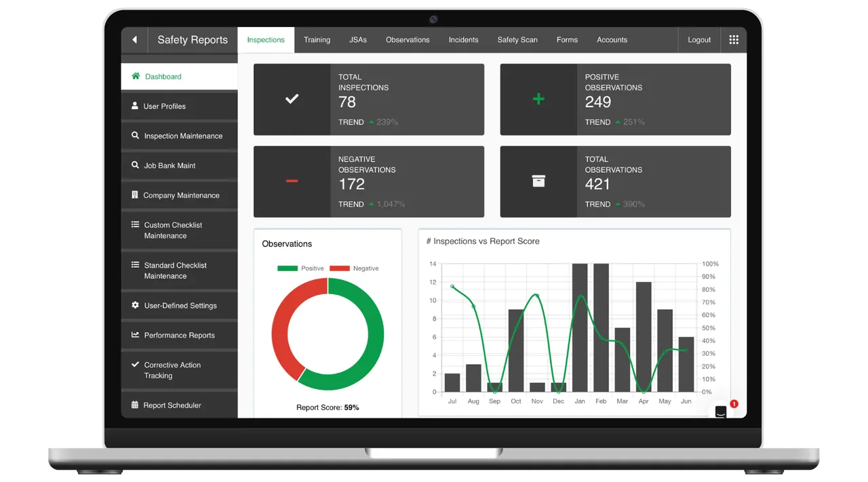This screenshot has height=482, width=868.
Task: Click the User Profiles person icon
Action: [135, 106]
